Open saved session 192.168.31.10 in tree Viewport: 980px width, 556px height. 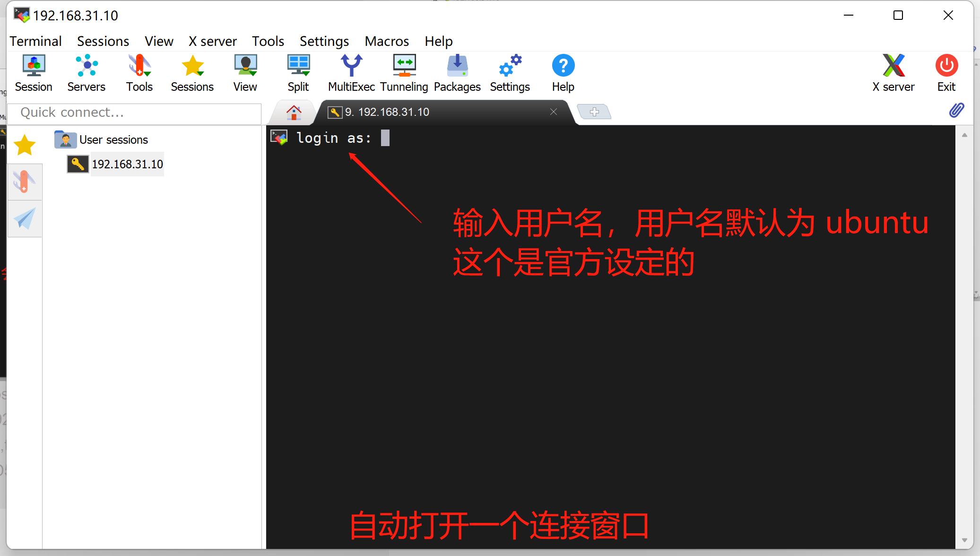coord(127,164)
